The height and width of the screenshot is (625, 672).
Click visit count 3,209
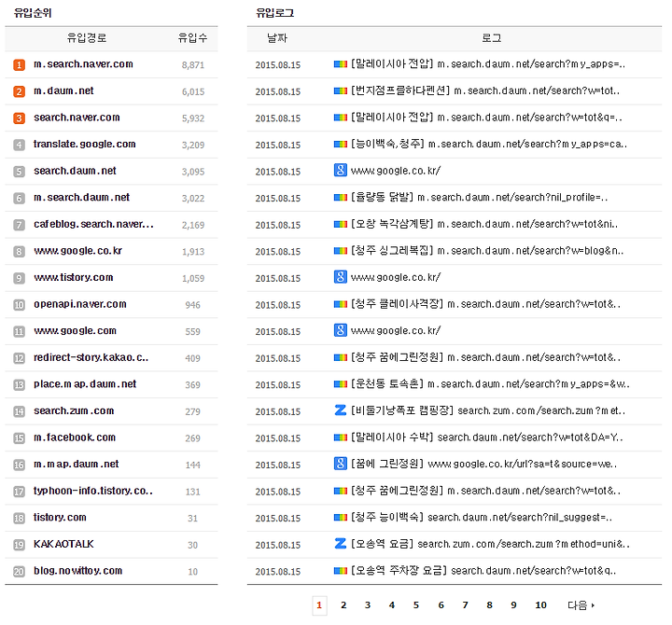pos(193,146)
